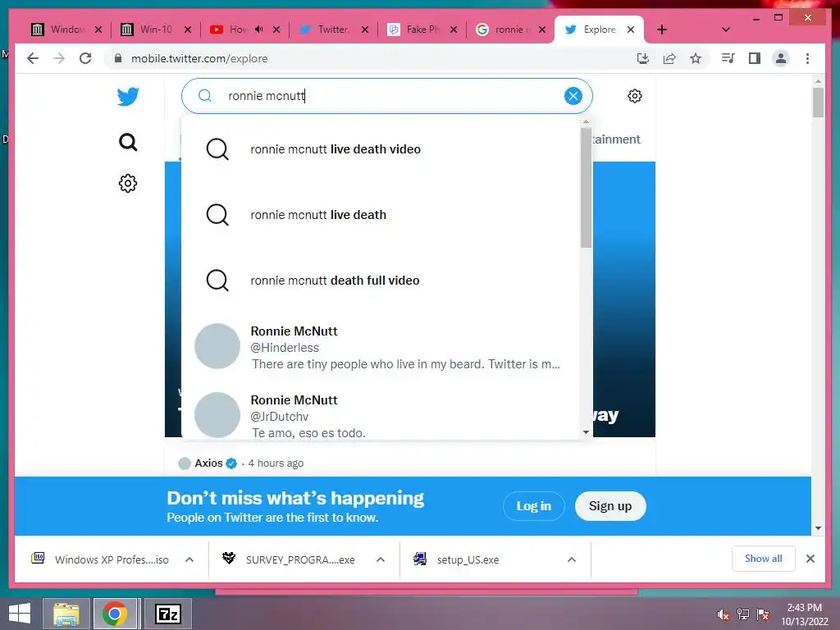Open the Axios account link

208,463
